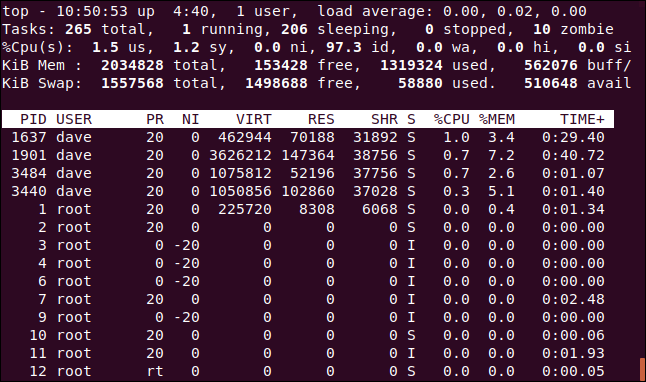
Task: Click the rt priority value
Action: [x=155, y=371]
